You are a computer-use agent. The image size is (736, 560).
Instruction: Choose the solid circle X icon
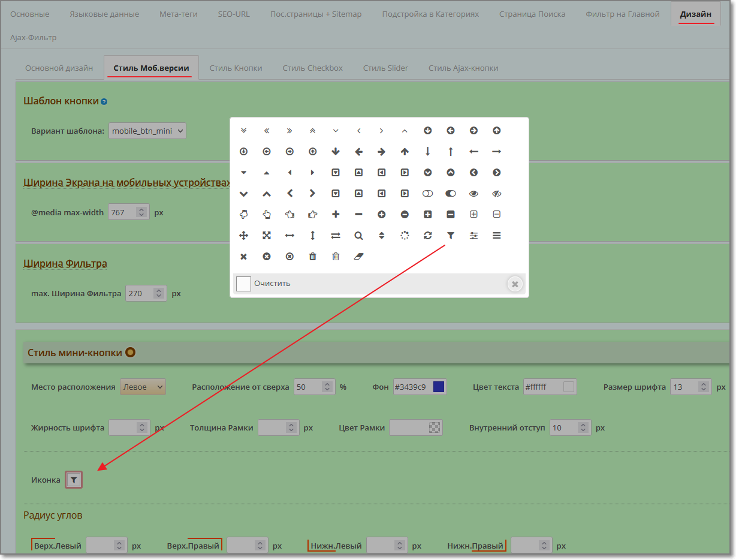[x=267, y=257]
